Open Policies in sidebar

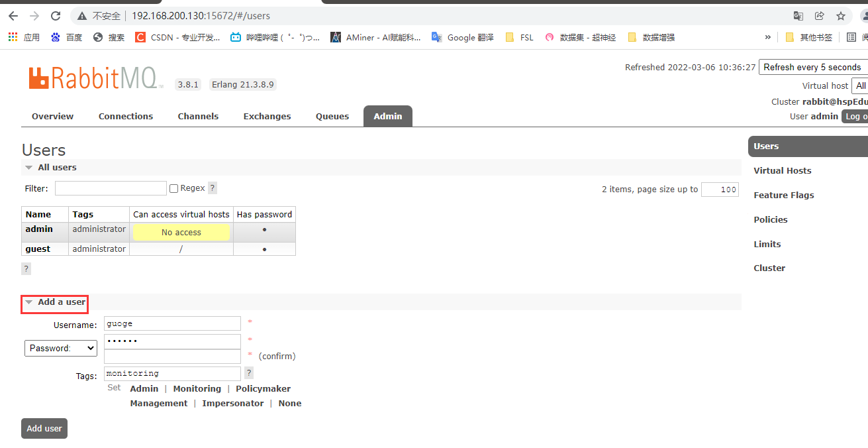click(x=771, y=220)
